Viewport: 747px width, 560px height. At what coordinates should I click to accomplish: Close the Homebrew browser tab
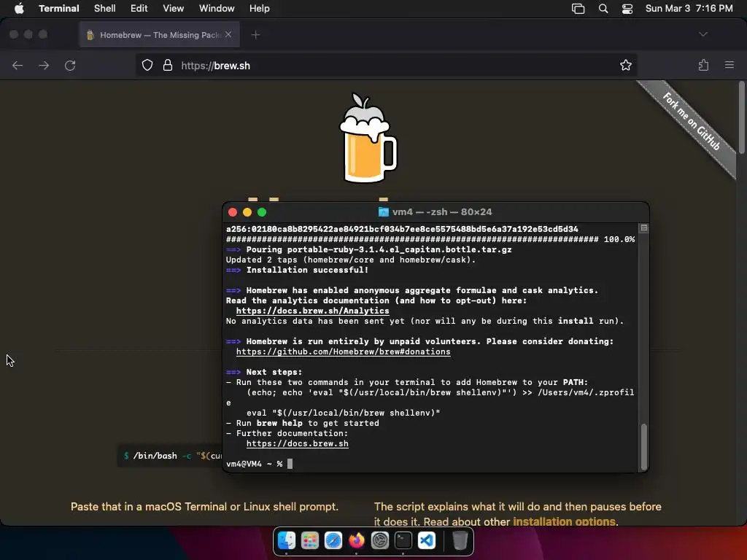click(228, 34)
